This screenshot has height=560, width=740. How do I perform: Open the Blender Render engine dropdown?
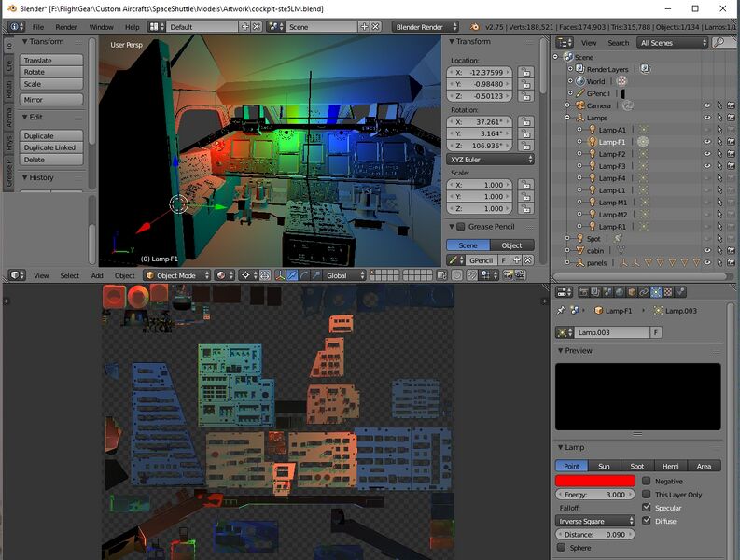pyautogui.click(x=425, y=27)
